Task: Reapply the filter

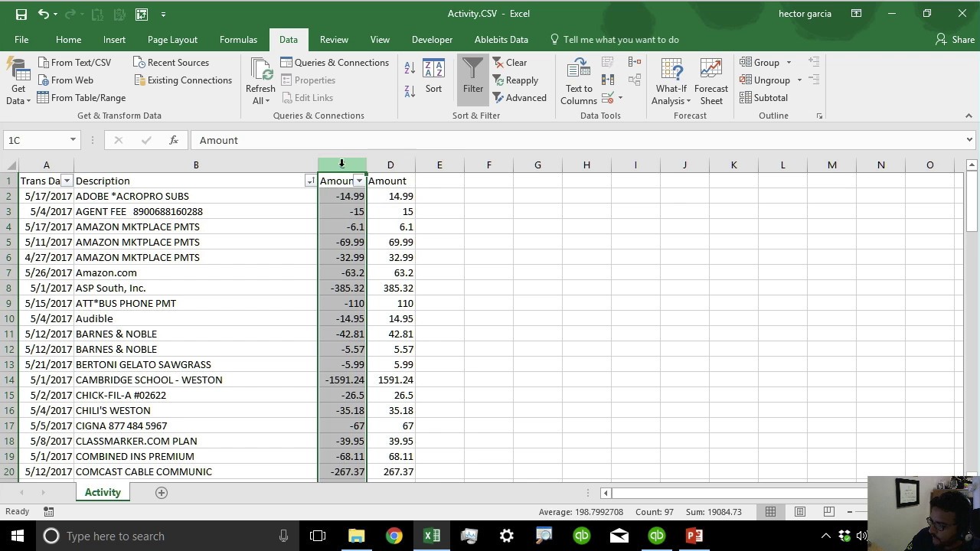Action: point(515,80)
